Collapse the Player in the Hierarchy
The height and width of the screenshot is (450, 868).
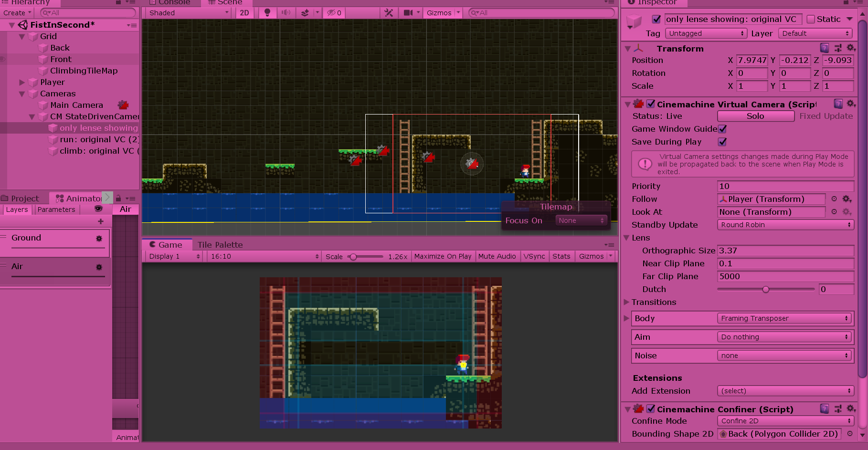[22, 82]
